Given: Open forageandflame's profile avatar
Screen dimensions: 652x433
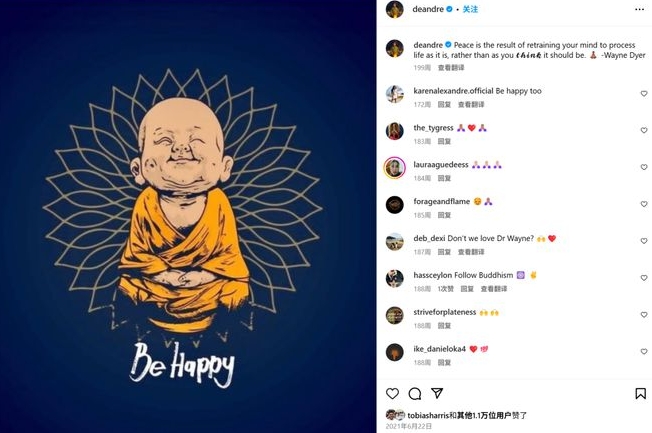Looking at the screenshot, I should [x=395, y=205].
